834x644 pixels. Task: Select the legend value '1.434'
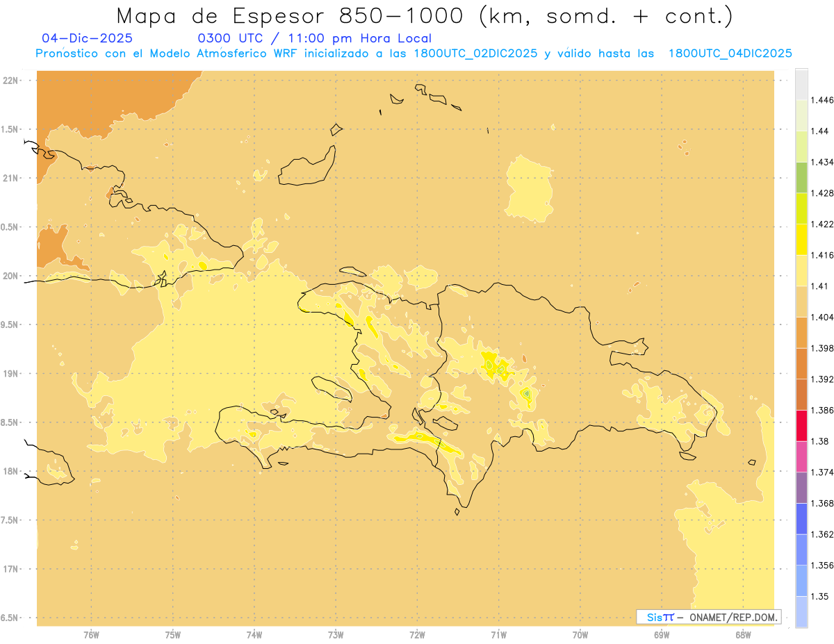click(821, 163)
